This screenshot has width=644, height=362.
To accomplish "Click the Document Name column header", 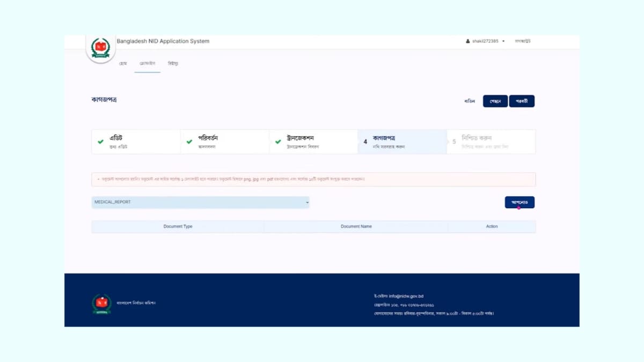I will (x=356, y=226).
